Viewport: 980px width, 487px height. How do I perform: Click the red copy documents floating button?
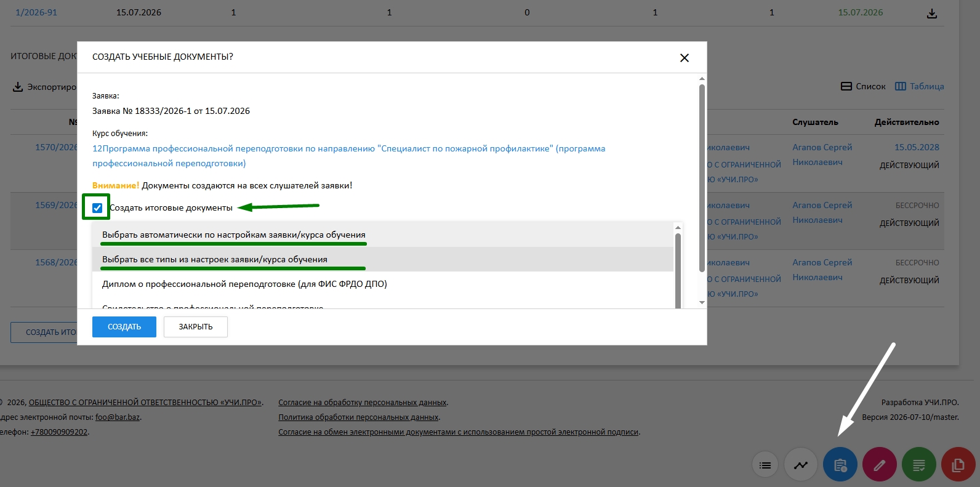(x=958, y=465)
